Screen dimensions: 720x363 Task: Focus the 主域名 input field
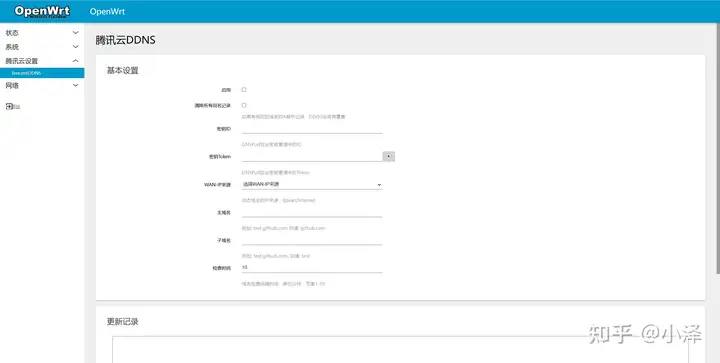(x=312, y=212)
